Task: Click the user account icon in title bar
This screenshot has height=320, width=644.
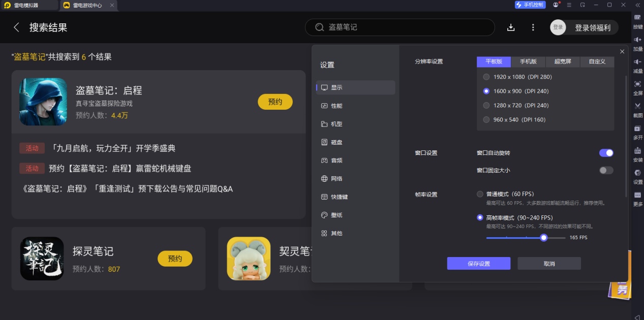Action: (x=556, y=5)
